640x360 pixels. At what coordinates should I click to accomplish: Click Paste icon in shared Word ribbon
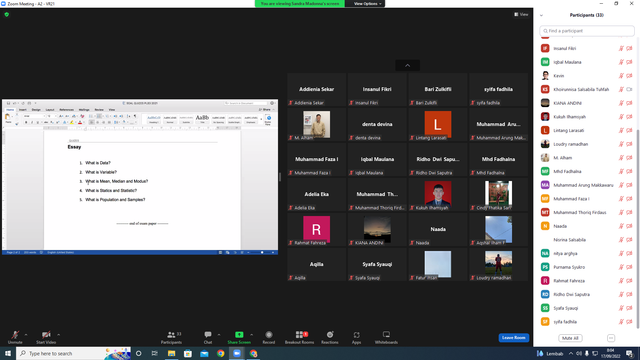[7, 118]
